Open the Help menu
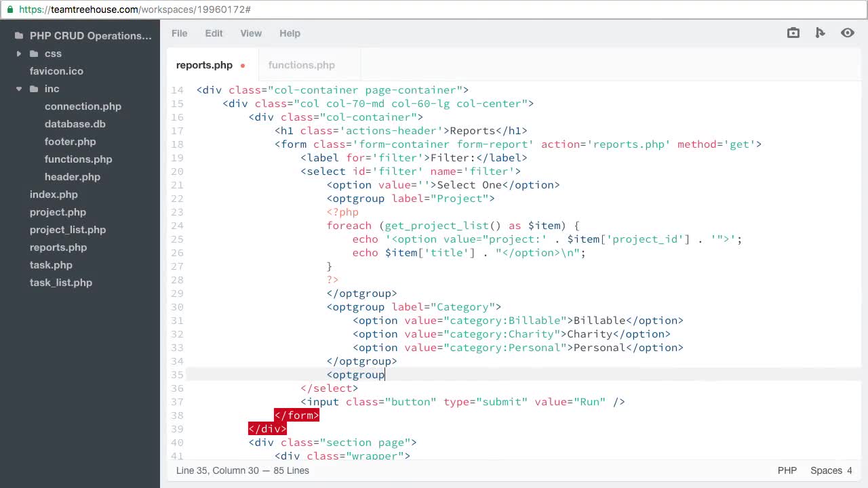Image resolution: width=868 pixels, height=488 pixels. (x=290, y=33)
